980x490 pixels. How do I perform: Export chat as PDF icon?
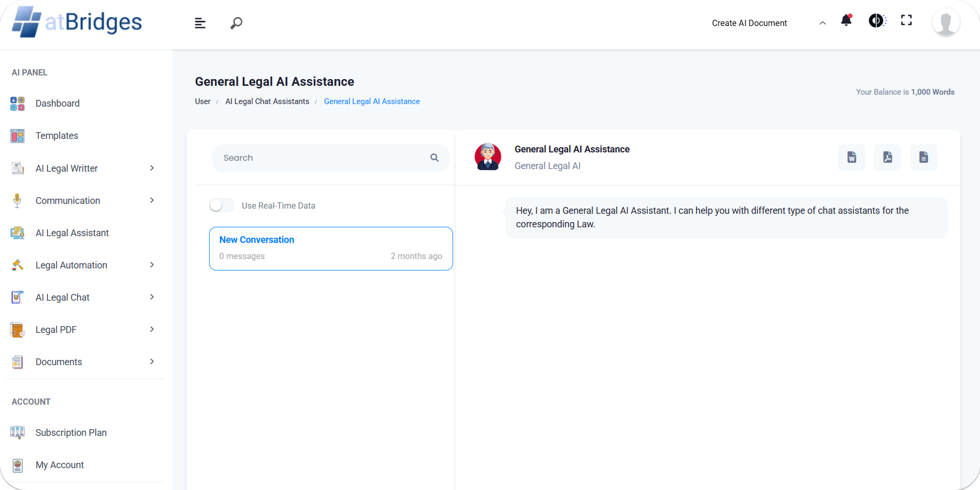(x=887, y=157)
